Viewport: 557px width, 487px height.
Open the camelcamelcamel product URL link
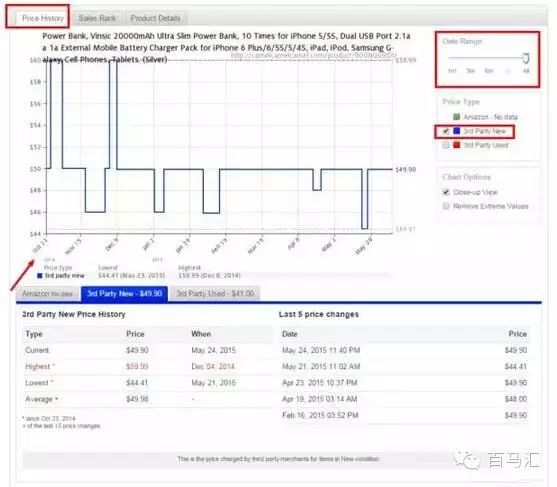[314, 55]
